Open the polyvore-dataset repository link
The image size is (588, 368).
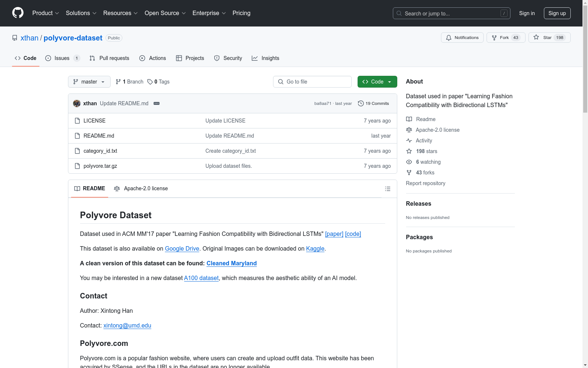(x=73, y=38)
